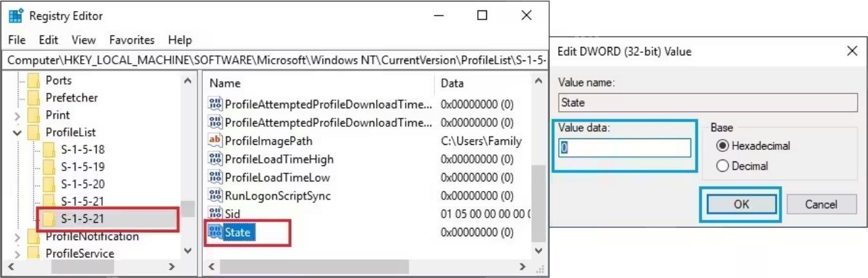This screenshot has width=868, height=278.
Task: Collapse the ProfileList key
Action: click(17, 133)
